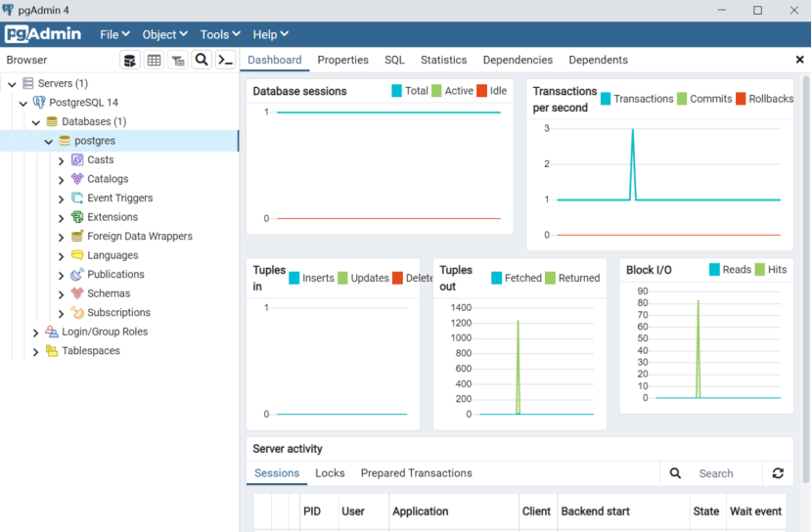Open the Help menu
The height and width of the screenshot is (532, 812).
coord(270,34)
